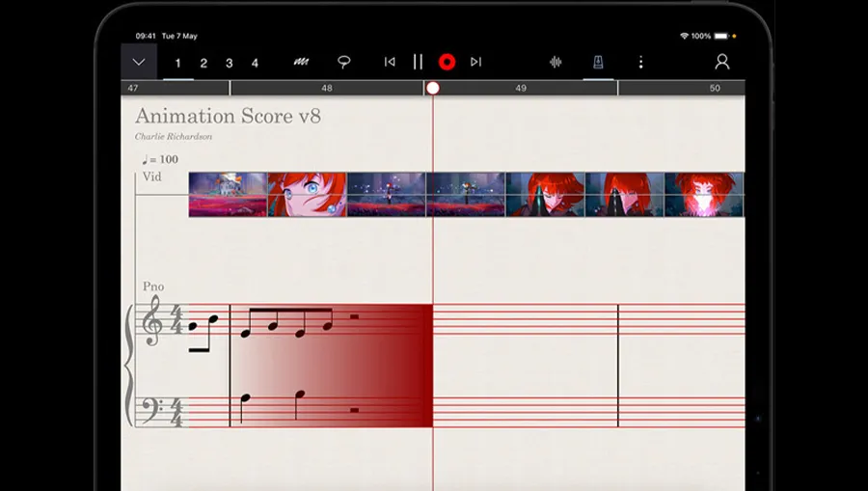
Task: Expand the dropdown chevron at top left
Action: pyautogui.click(x=139, y=62)
